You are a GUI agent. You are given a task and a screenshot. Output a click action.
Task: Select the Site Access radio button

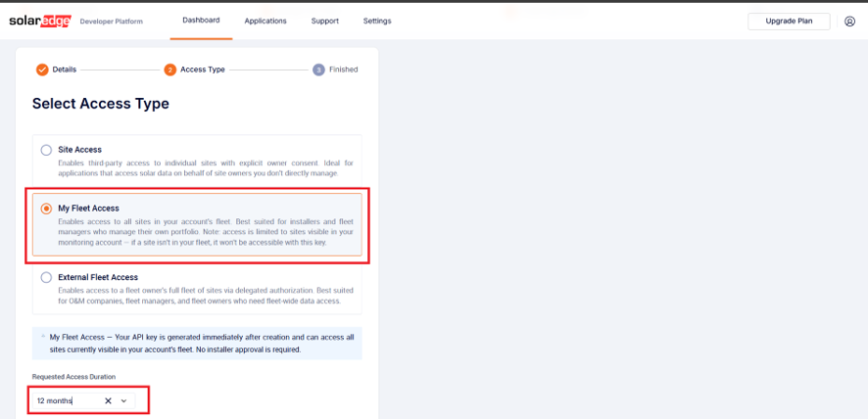46,150
